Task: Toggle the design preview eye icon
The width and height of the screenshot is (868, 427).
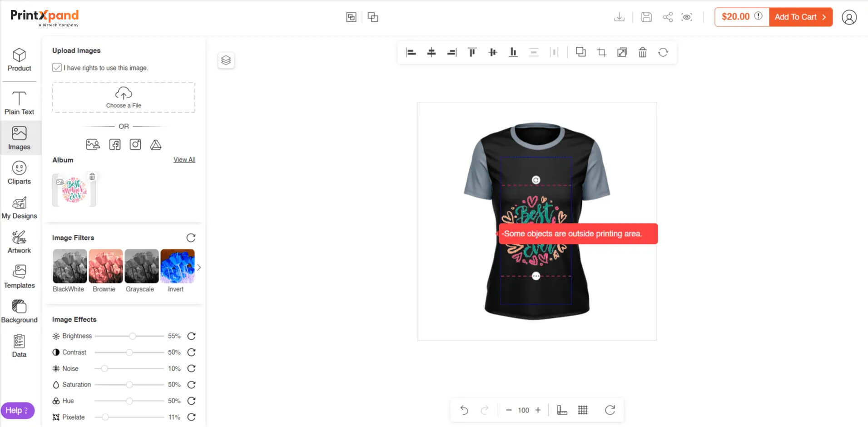Action: (x=687, y=17)
